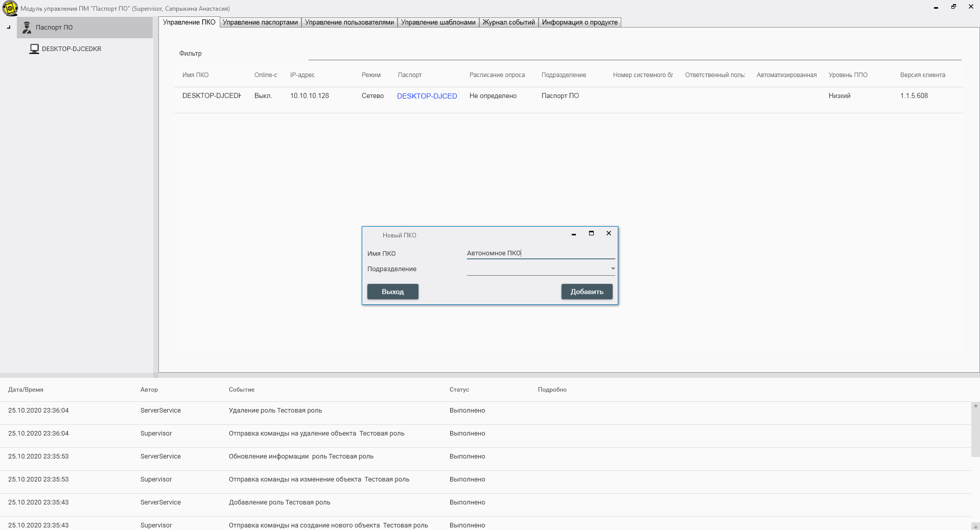Viewport: 980px width, 530px height.
Task: Click the application logo in the title bar
Action: pyautogui.click(x=10, y=9)
